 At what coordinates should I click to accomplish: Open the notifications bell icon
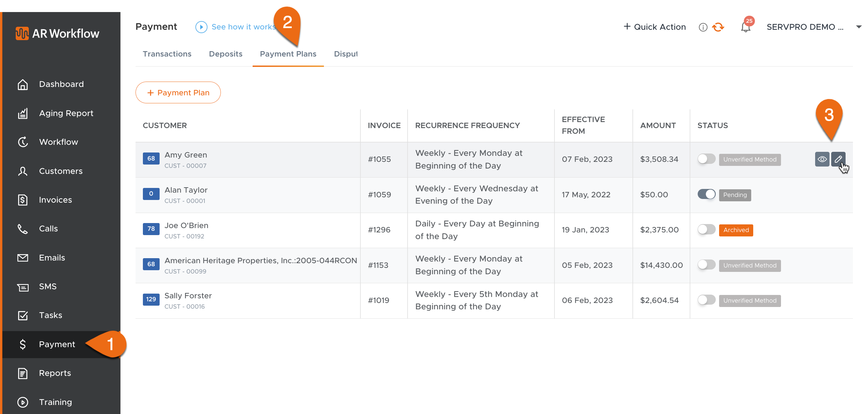pyautogui.click(x=745, y=27)
